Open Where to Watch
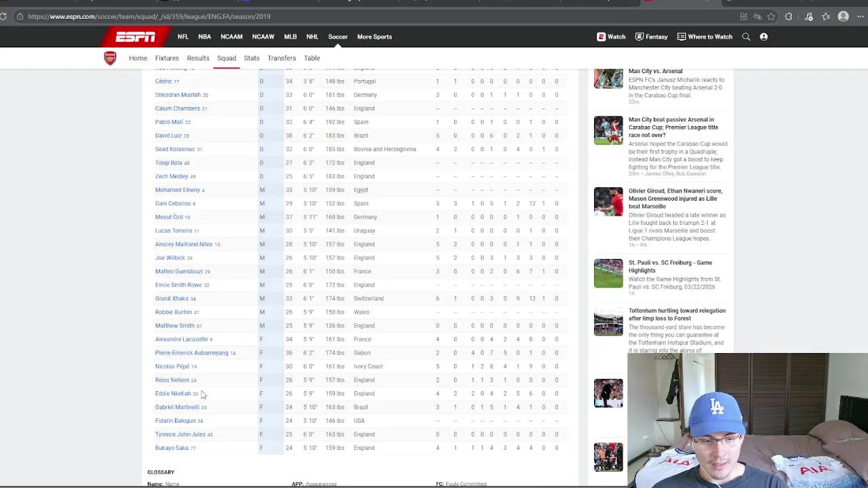Screen dimensions: 868x488 coord(705,37)
